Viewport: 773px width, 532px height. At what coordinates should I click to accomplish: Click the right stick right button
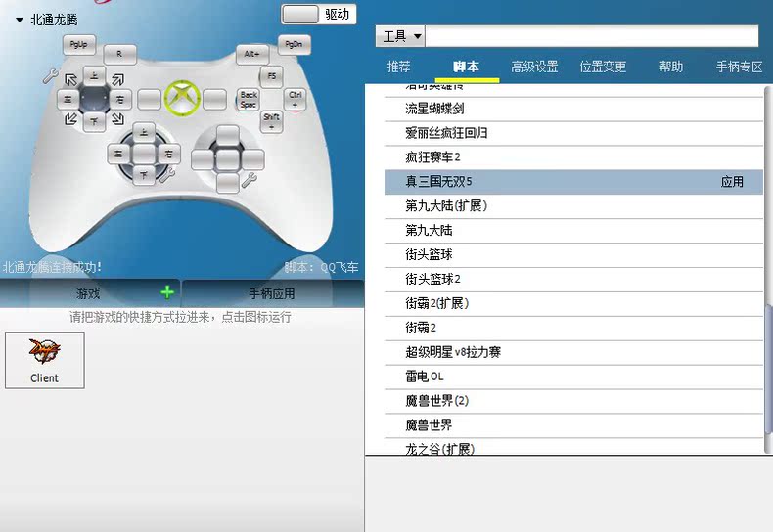252,160
